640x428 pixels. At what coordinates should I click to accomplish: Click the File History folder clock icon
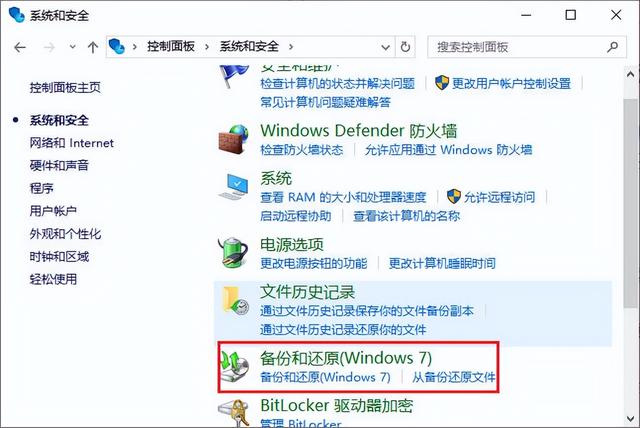tap(236, 300)
